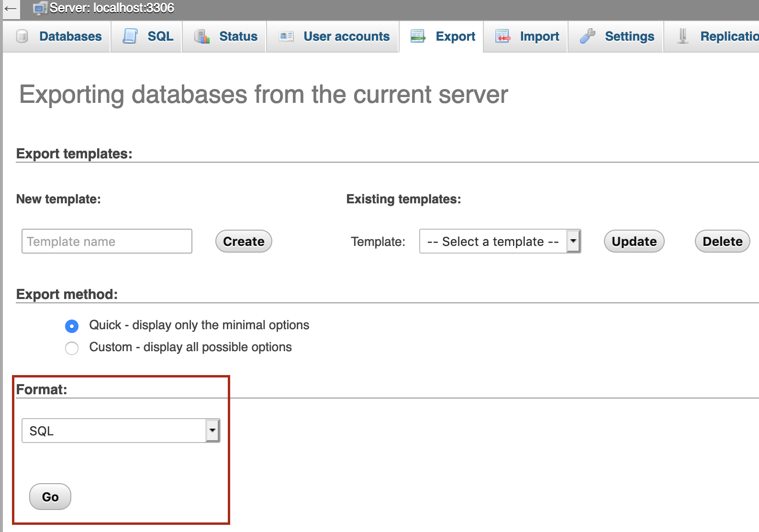
Task: Click the back arrow at top left
Action: click(11, 9)
